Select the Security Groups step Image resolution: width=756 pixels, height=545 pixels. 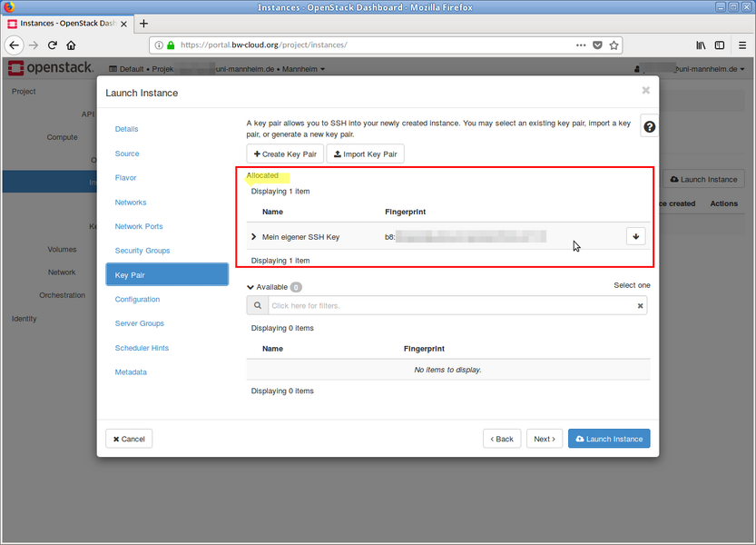coord(143,251)
